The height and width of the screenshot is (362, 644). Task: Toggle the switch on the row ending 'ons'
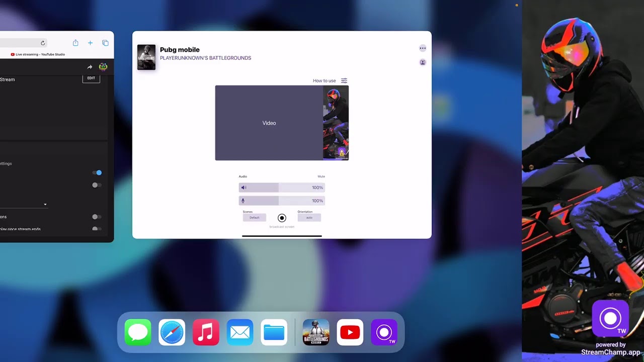click(97, 217)
